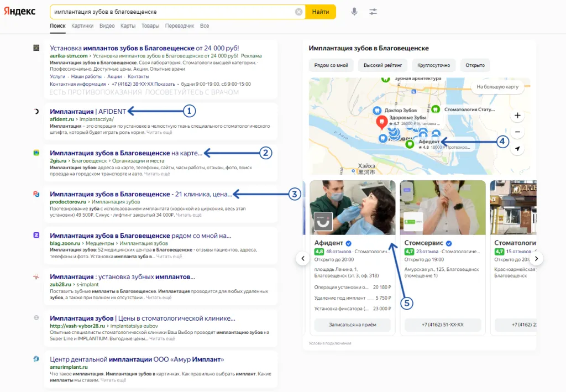The width and height of the screenshot is (566, 392).
Task: Open the Карты tab
Action: coord(128,26)
